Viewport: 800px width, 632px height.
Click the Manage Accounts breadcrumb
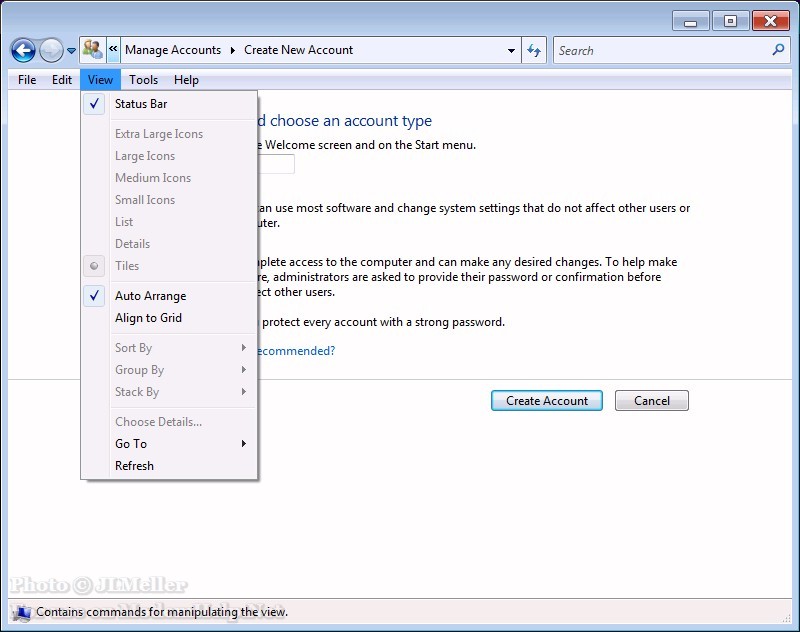click(x=173, y=50)
